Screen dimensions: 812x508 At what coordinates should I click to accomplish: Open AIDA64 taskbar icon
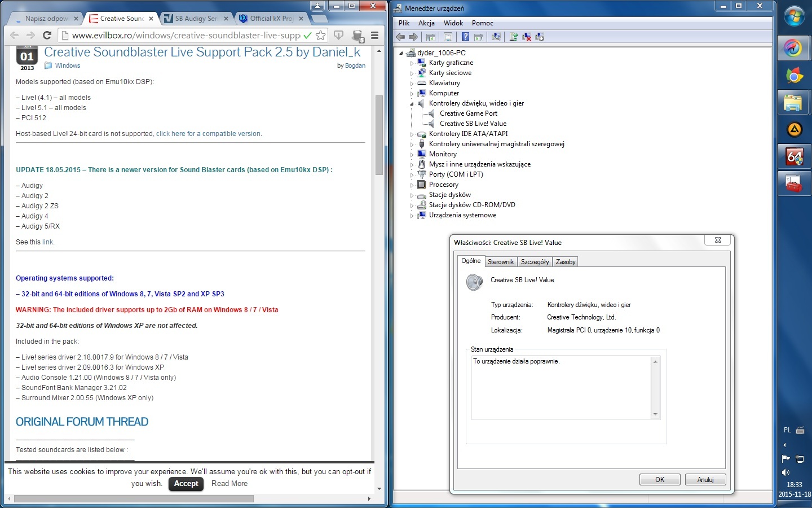pyautogui.click(x=794, y=156)
